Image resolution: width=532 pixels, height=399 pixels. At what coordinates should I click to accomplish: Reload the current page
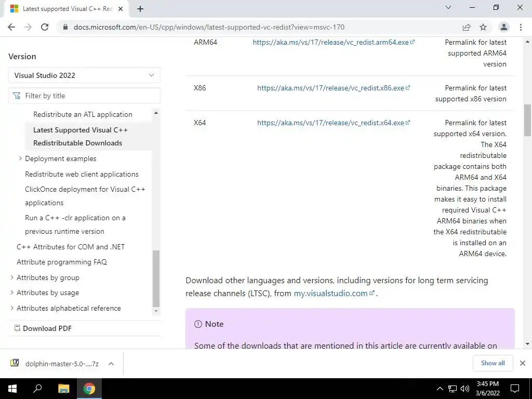(45, 27)
